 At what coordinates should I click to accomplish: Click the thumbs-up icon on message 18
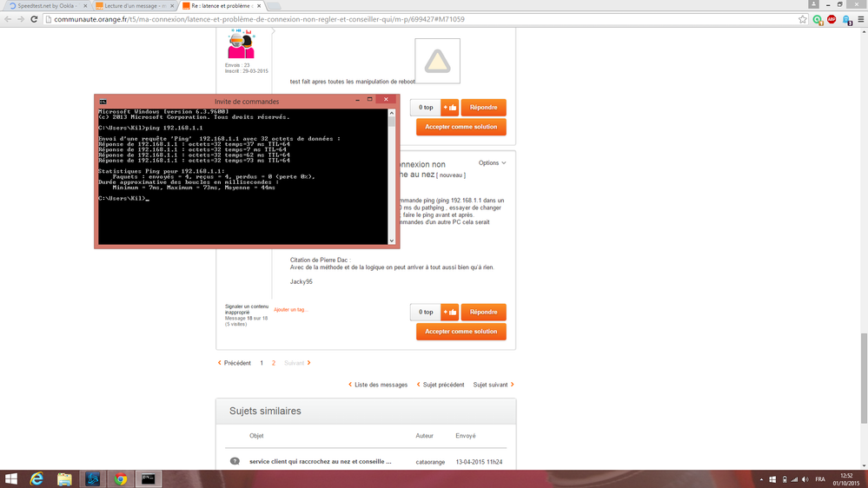coord(450,312)
